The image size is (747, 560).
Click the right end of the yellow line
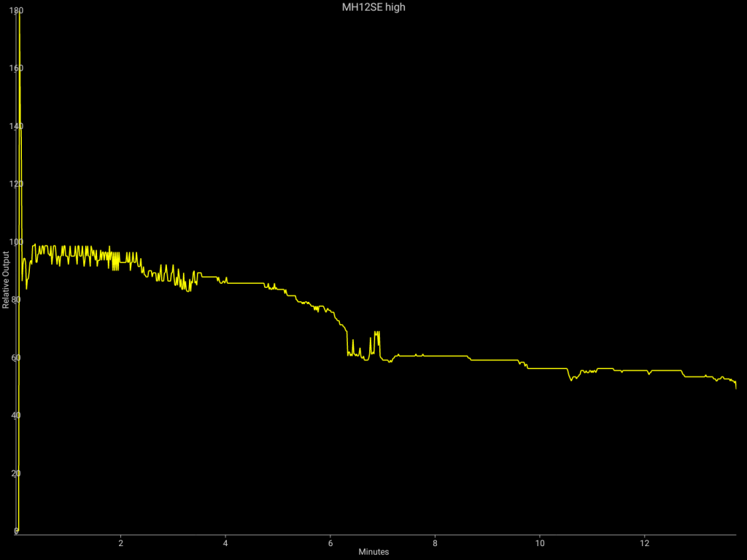point(736,387)
